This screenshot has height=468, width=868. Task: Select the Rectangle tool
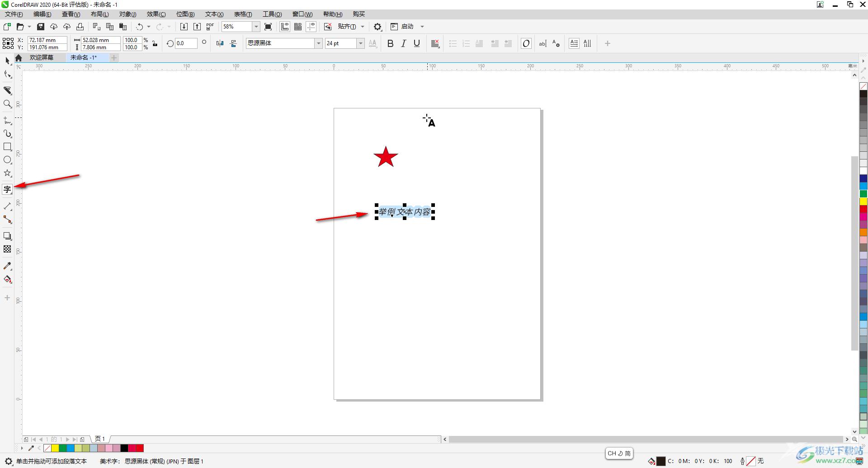pyautogui.click(x=7, y=147)
